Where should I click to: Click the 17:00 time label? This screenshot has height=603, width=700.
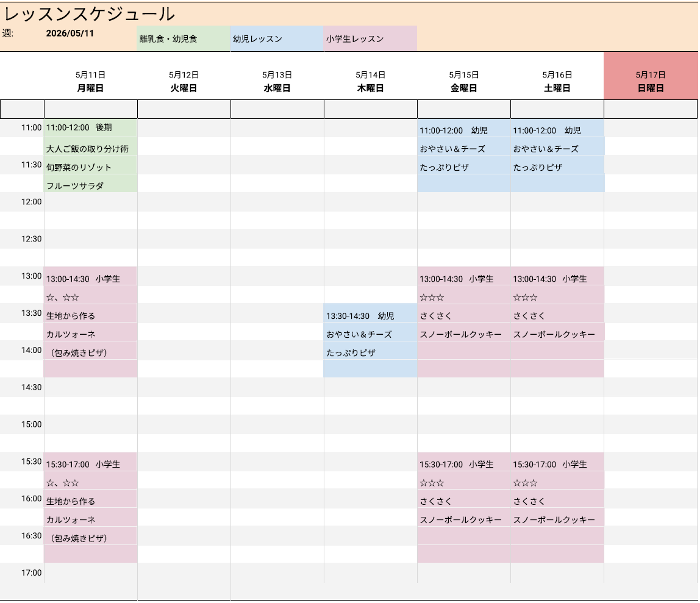click(x=31, y=573)
